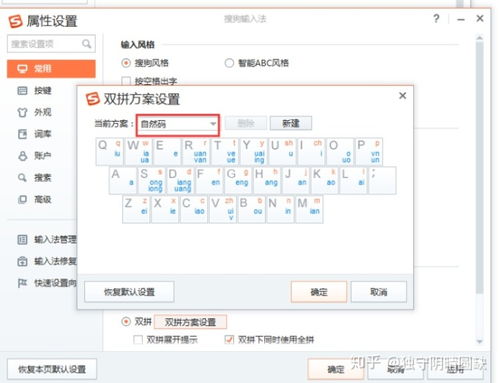
Task: Select the T key mapping
Action: point(225,152)
